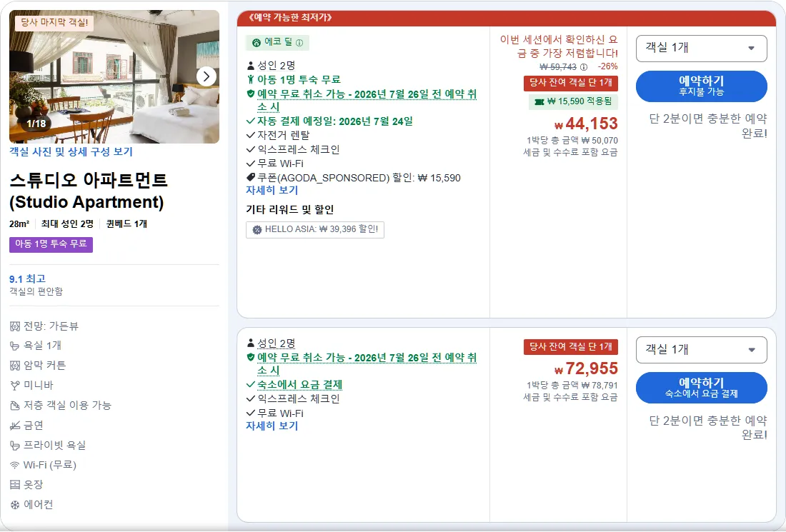Click the auto payment date July 24 text
This screenshot has height=532, width=786.
[x=335, y=121]
